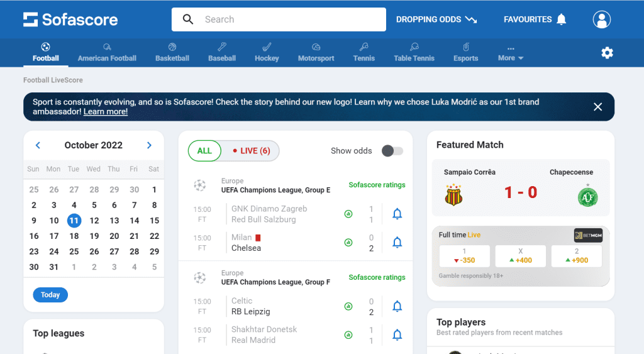Toggle bell for Celtic vs RB Leipzig

(397, 306)
